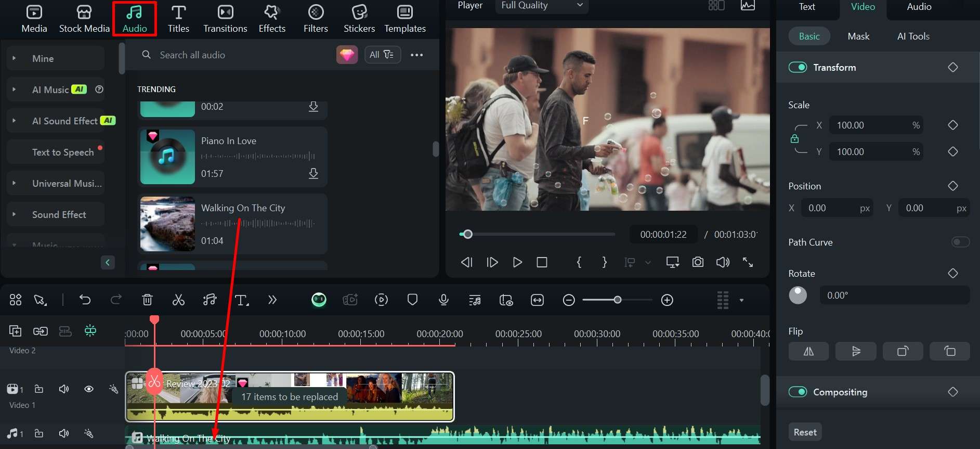Viewport: 980px width, 449px height.
Task: Open the AI Tools section
Action: (x=913, y=36)
